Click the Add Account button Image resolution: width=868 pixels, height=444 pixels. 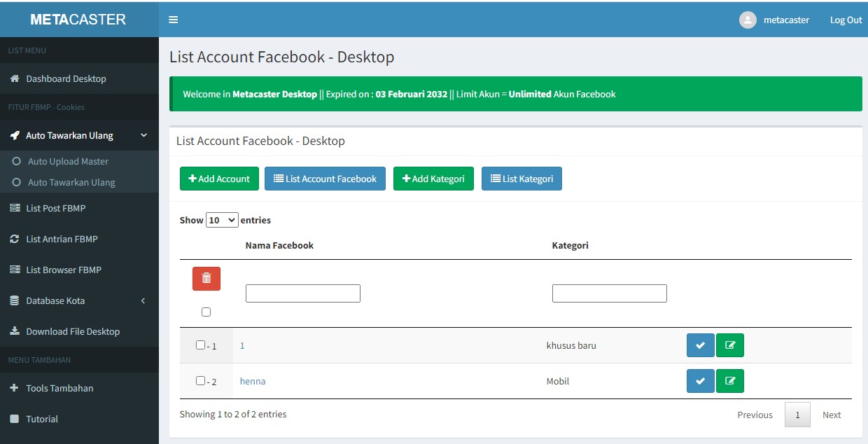tap(219, 179)
